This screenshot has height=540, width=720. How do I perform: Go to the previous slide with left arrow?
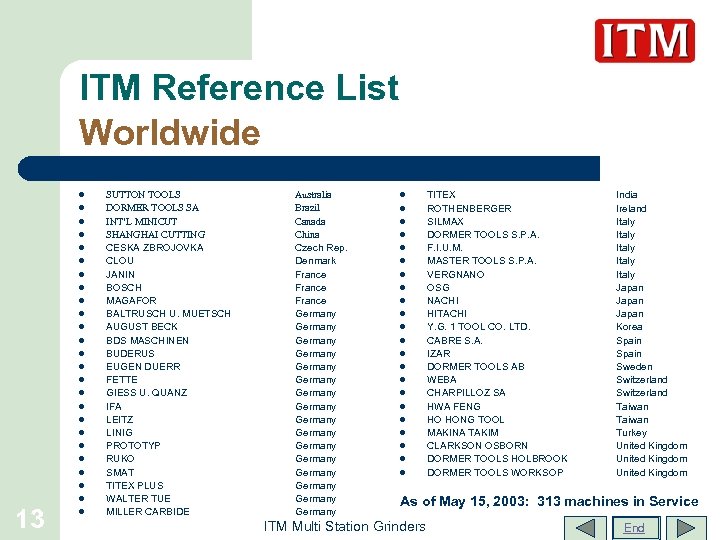[585, 528]
